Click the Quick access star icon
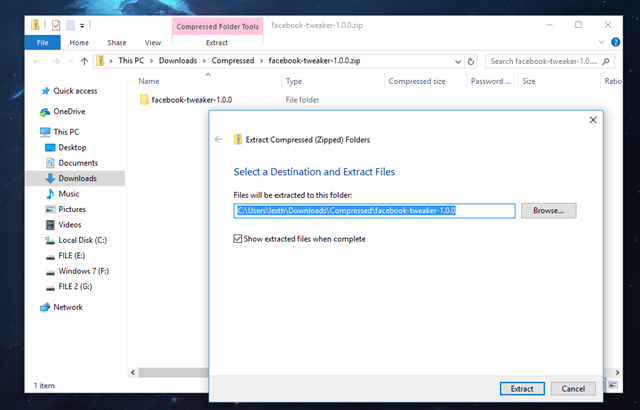Image resolution: width=640 pixels, height=410 pixels. (46, 91)
